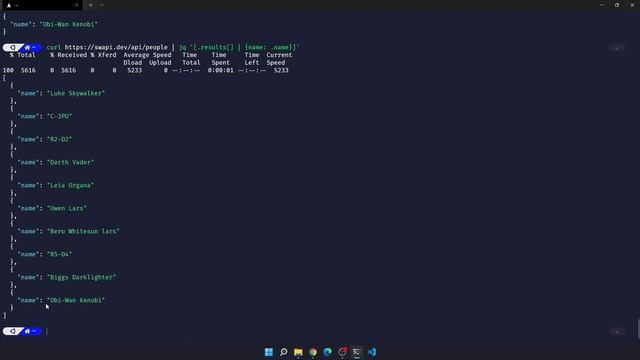This screenshot has height=360, width=640.
Task: Launch Google Chrome from taskbar
Action: pos(313,352)
